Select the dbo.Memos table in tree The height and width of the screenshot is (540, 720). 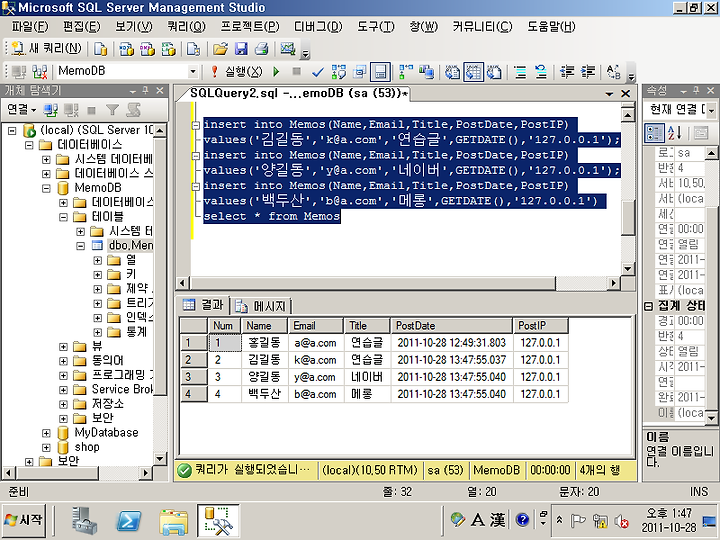click(130, 246)
